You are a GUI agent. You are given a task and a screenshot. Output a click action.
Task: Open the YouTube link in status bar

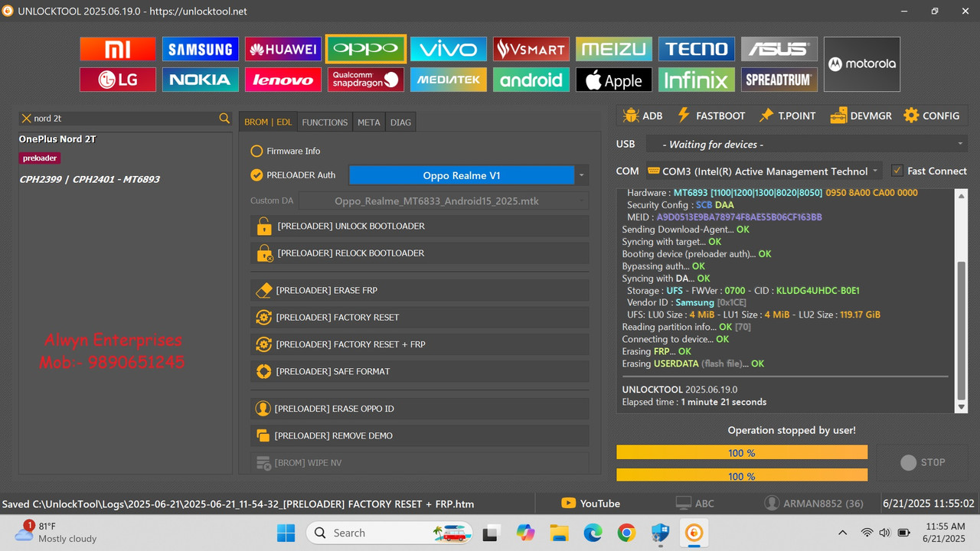(x=590, y=504)
